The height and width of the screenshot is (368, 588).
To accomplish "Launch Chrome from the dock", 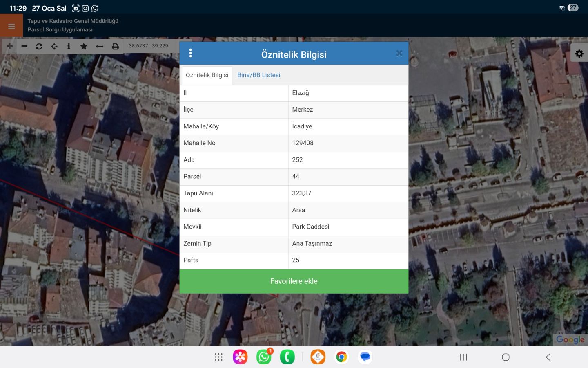I will click(x=341, y=357).
